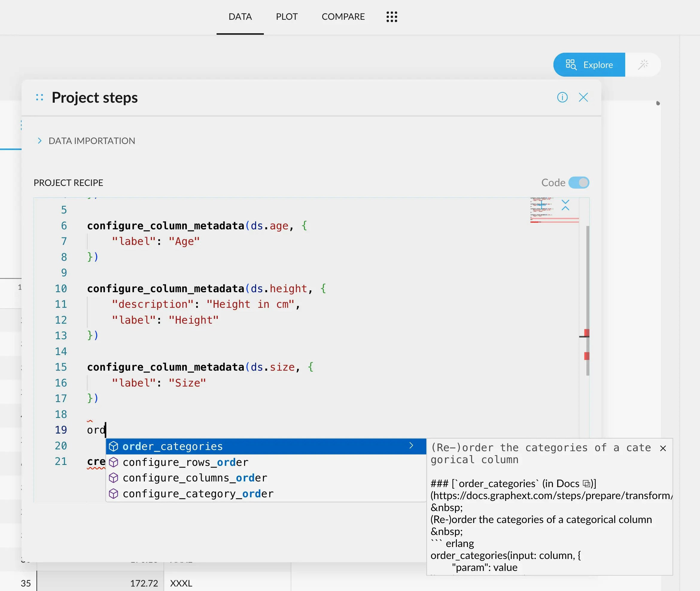Image resolution: width=700 pixels, height=591 pixels.
Task: Close the order_categories documentation popup
Action: coord(663,448)
